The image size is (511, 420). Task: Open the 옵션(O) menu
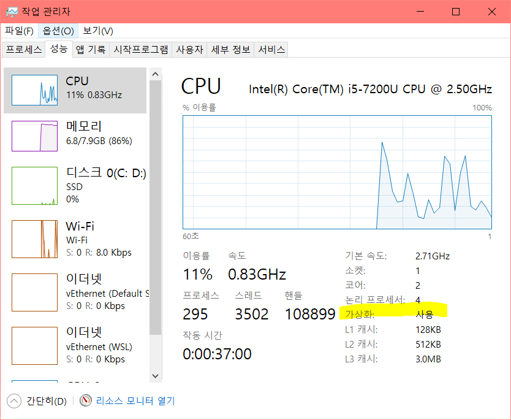point(58,31)
